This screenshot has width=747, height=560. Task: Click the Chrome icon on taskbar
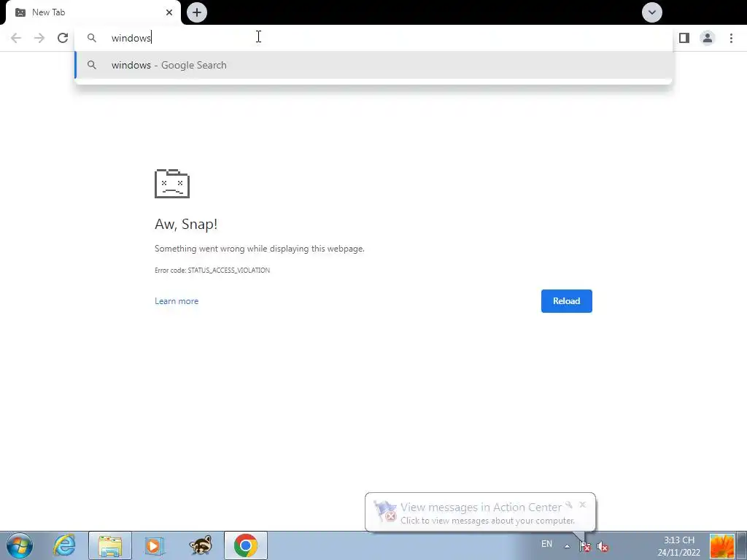pyautogui.click(x=245, y=545)
